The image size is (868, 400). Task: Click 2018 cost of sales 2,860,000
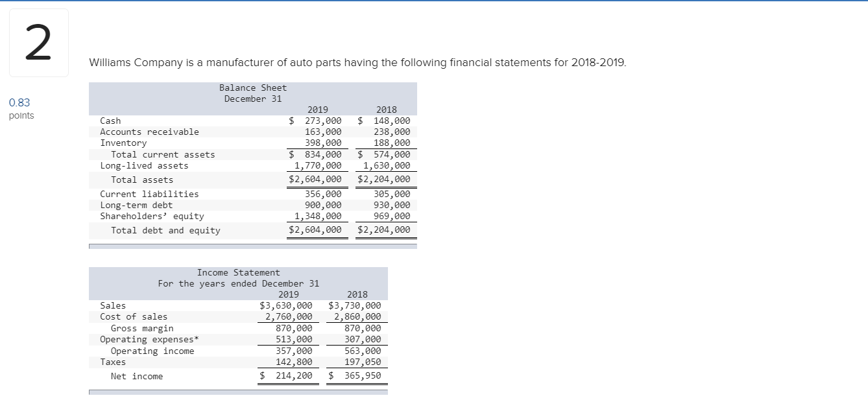pos(357,316)
